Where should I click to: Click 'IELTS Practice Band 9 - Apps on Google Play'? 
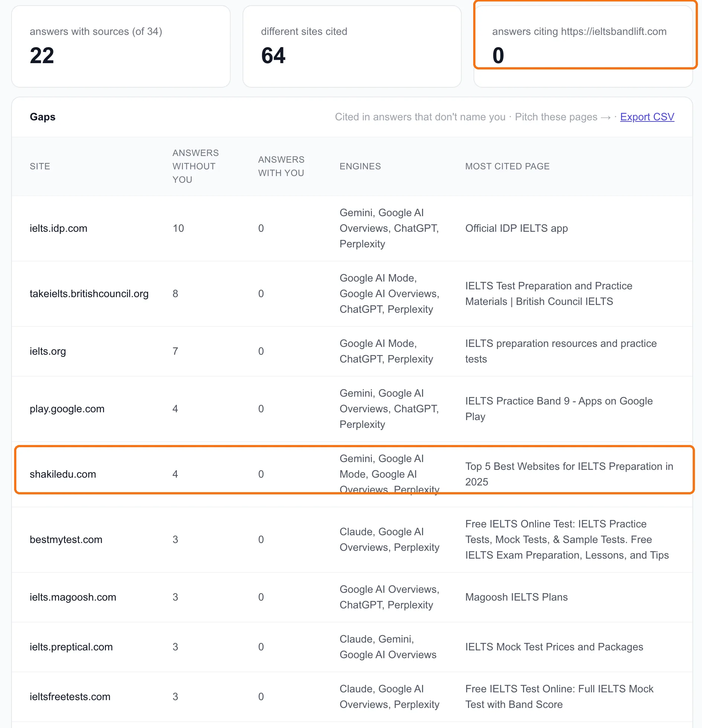click(559, 409)
